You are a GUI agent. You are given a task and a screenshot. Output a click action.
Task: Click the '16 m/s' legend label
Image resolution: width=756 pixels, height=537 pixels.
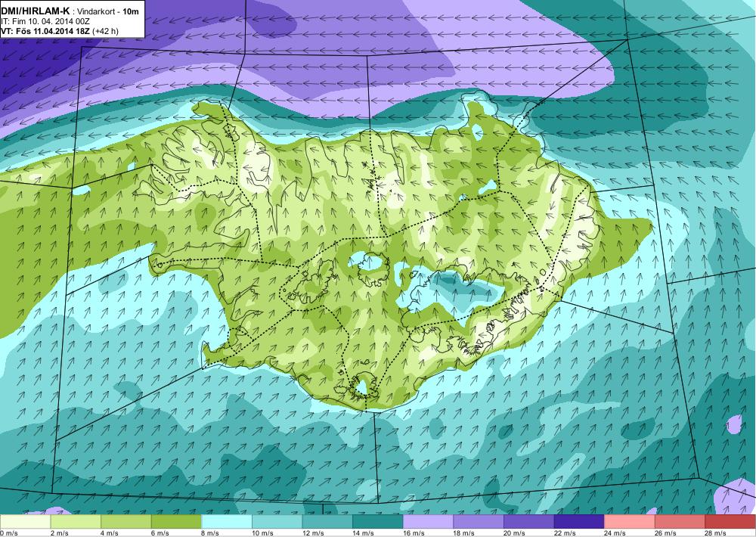click(x=414, y=533)
